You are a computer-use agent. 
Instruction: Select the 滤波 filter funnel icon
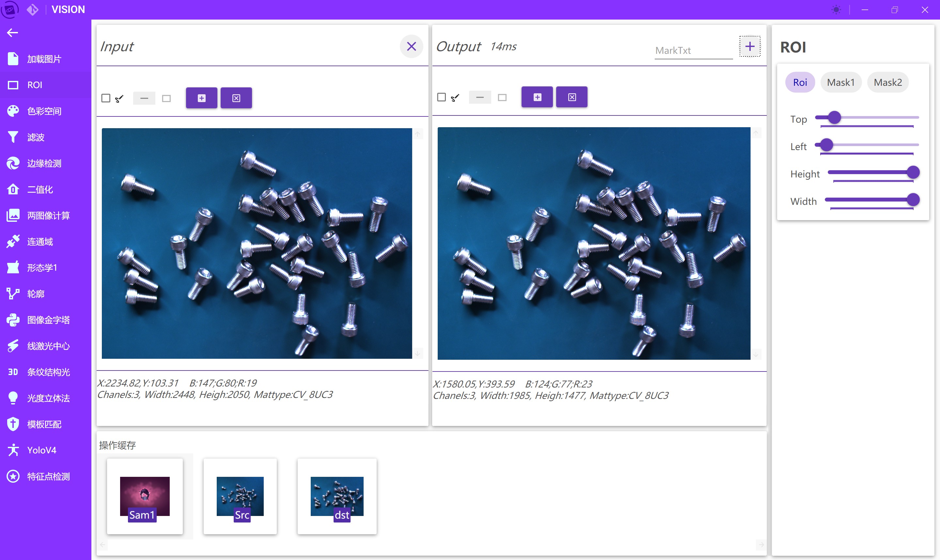pos(13,137)
